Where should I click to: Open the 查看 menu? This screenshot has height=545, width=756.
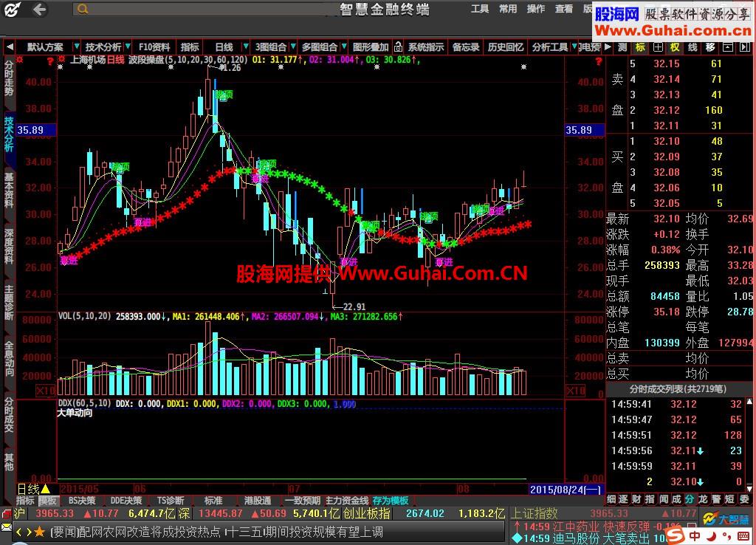[x=563, y=9]
